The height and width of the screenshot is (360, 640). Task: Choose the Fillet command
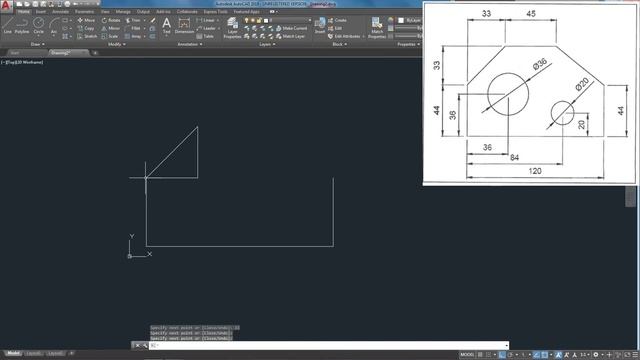coord(133,28)
